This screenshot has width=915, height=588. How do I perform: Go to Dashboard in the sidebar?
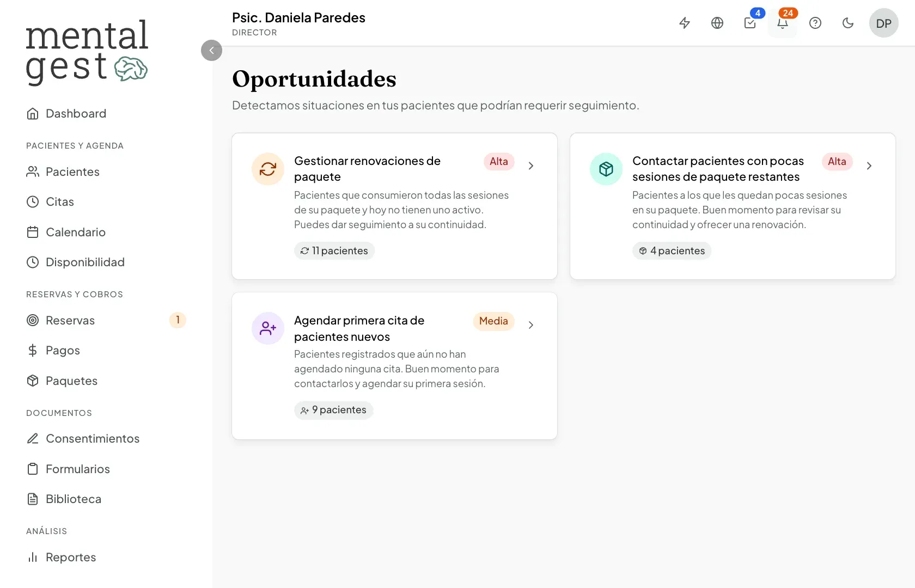106,113
